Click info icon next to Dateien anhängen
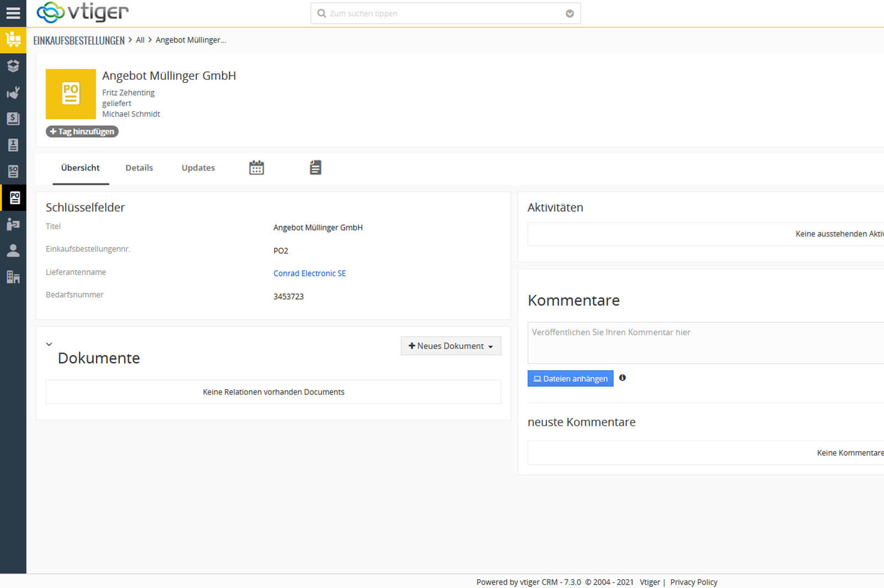Viewport: 884px width, 588px height. tap(622, 378)
